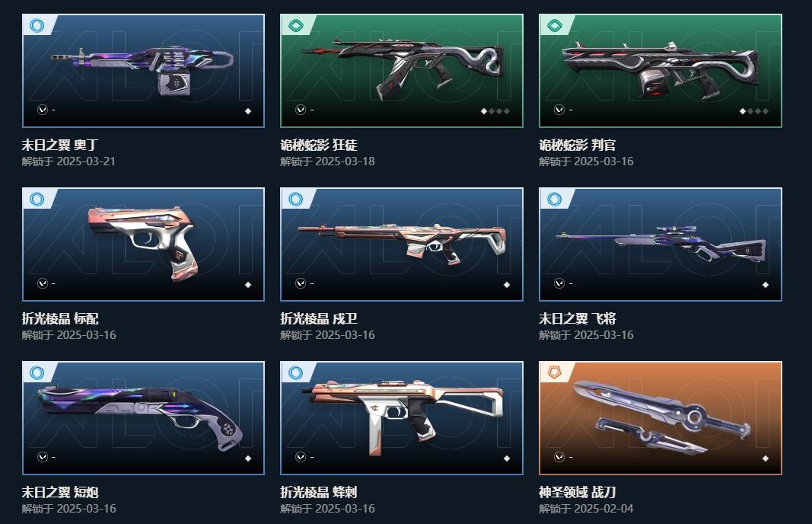Select the 末日之翼 飞将 sniper image
This screenshot has width=812, height=524.
tap(661, 244)
